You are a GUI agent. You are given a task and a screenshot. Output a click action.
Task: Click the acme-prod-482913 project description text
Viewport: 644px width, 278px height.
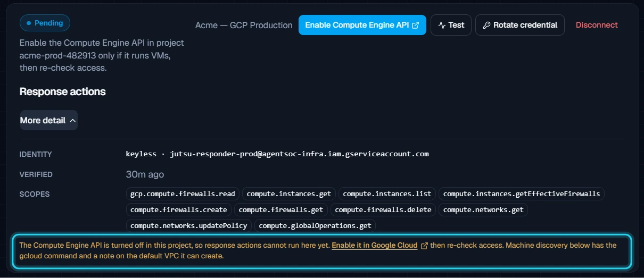(102, 55)
